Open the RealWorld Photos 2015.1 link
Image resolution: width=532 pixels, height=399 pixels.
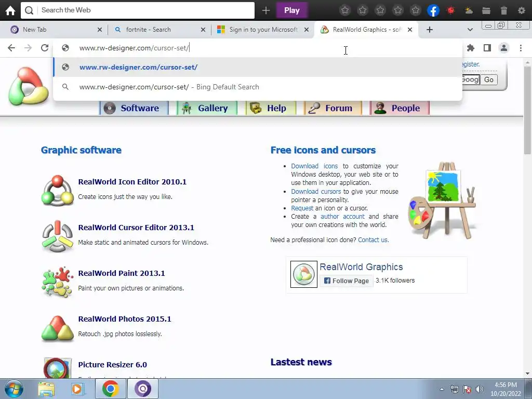pos(125,320)
